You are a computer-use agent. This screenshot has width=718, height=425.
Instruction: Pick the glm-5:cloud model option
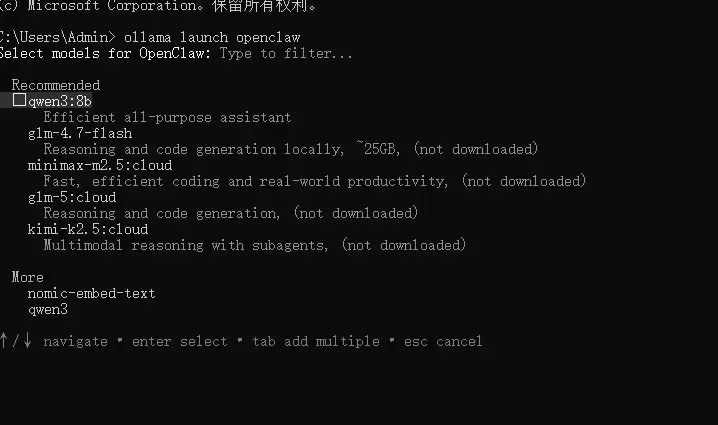(x=71, y=197)
